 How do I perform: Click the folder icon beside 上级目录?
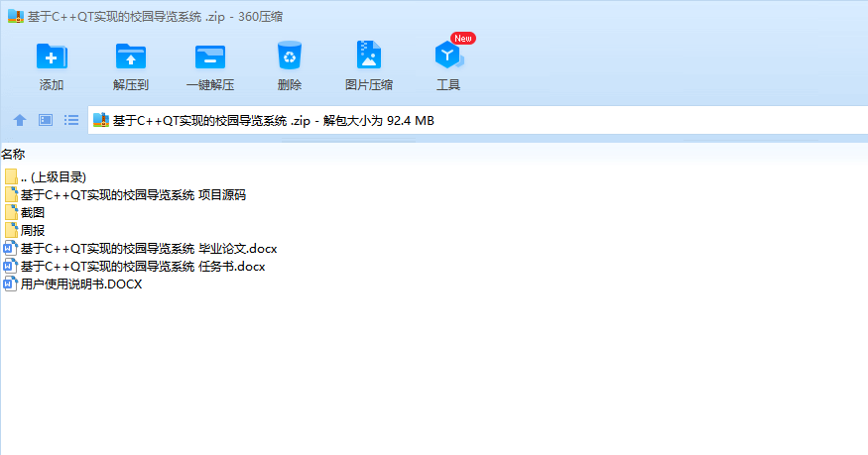click(x=11, y=176)
